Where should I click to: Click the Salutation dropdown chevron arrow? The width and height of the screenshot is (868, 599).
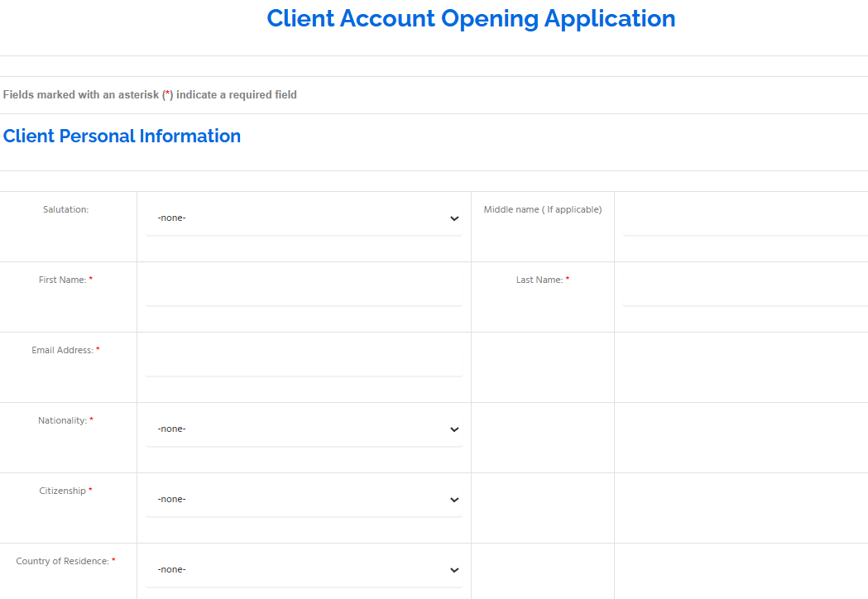pyautogui.click(x=453, y=218)
